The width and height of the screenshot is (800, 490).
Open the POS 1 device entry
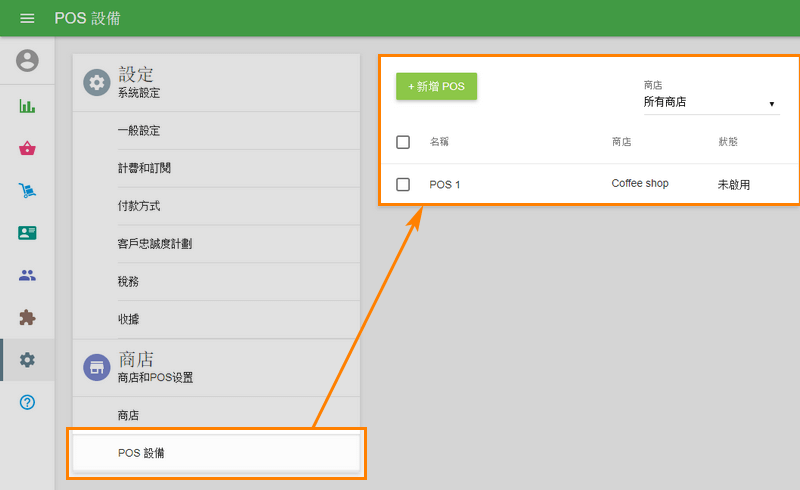445,185
